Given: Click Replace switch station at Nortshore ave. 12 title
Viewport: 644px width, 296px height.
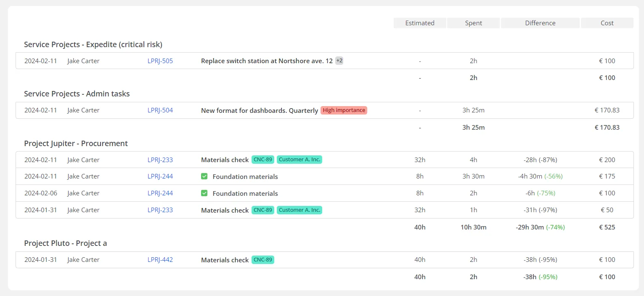Looking at the screenshot, I should tap(267, 61).
